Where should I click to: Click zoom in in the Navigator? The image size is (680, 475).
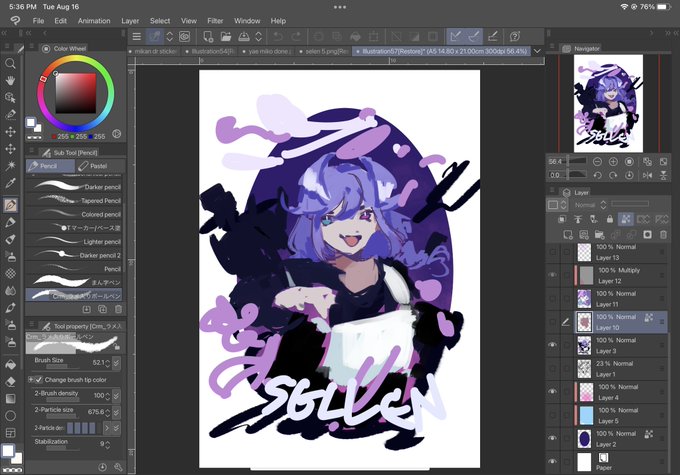click(x=613, y=162)
